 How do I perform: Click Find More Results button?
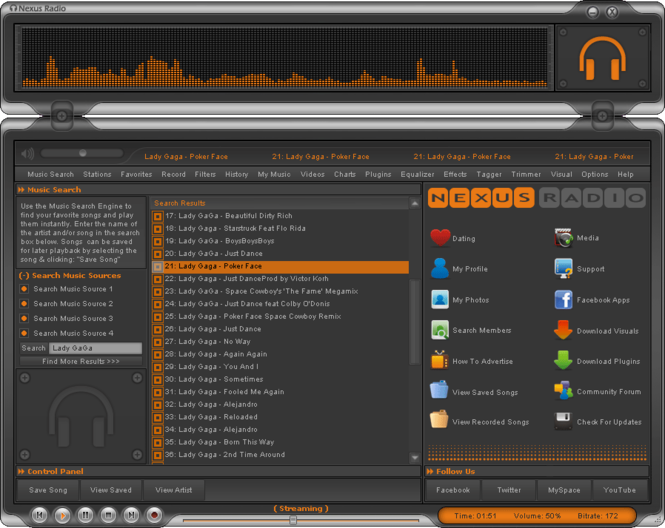[x=81, y=361]
